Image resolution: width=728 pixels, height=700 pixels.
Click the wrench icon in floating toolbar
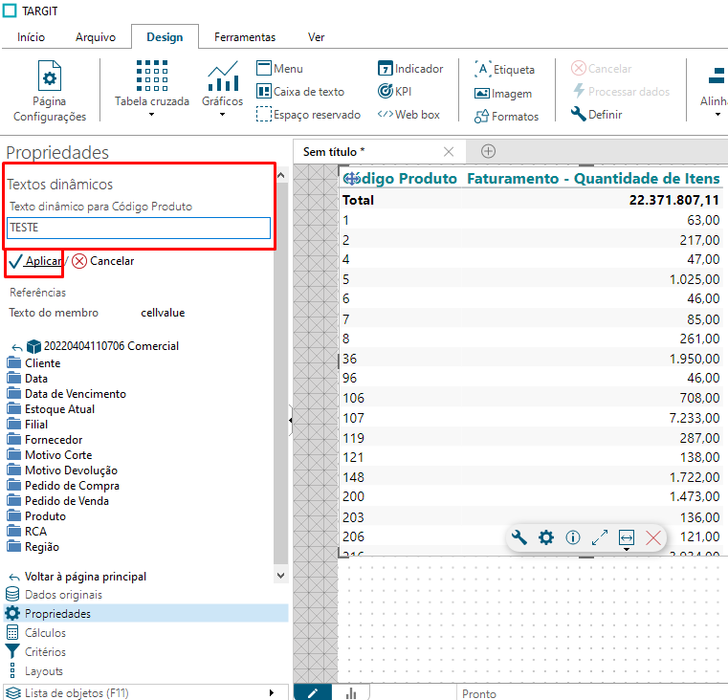point(519,537)
